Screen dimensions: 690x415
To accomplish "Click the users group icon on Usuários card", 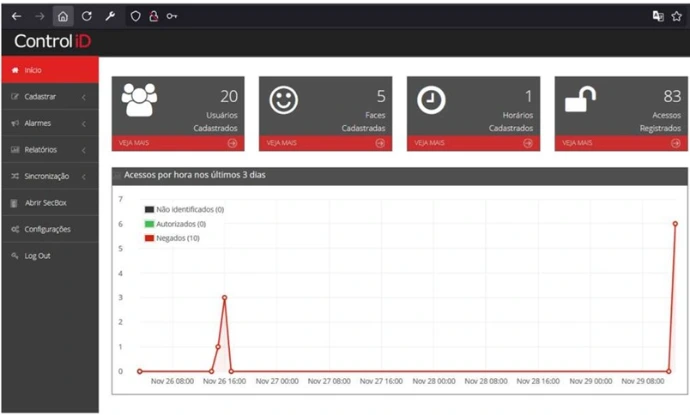I will 139,99.
